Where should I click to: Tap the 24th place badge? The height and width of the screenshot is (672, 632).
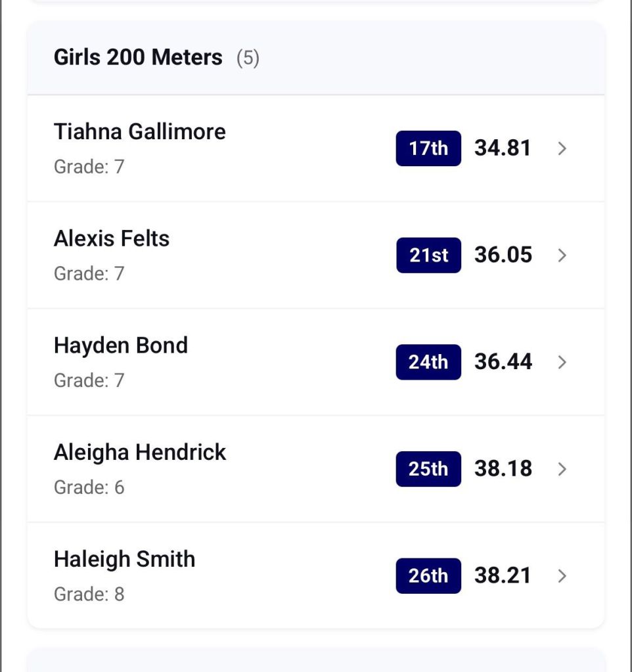click(x=428, y=362)
